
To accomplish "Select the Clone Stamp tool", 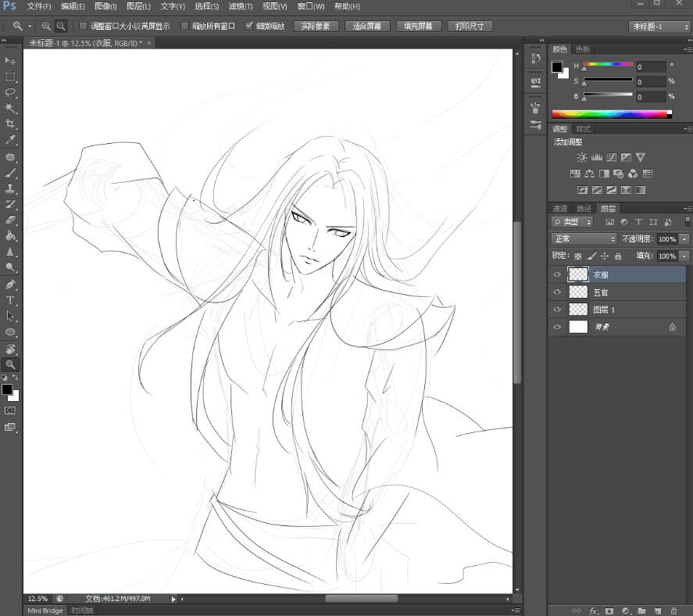I will pos(10,188).
